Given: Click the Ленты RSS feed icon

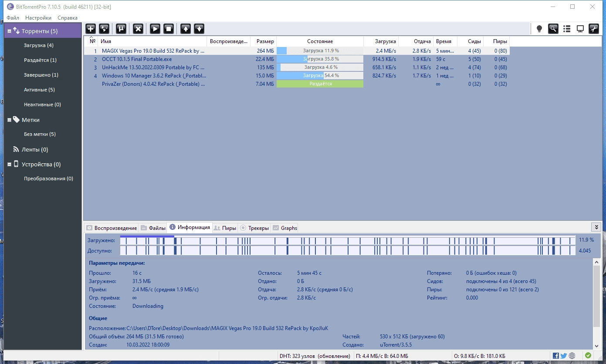Looking at the screenshot, I should (16, 149).
